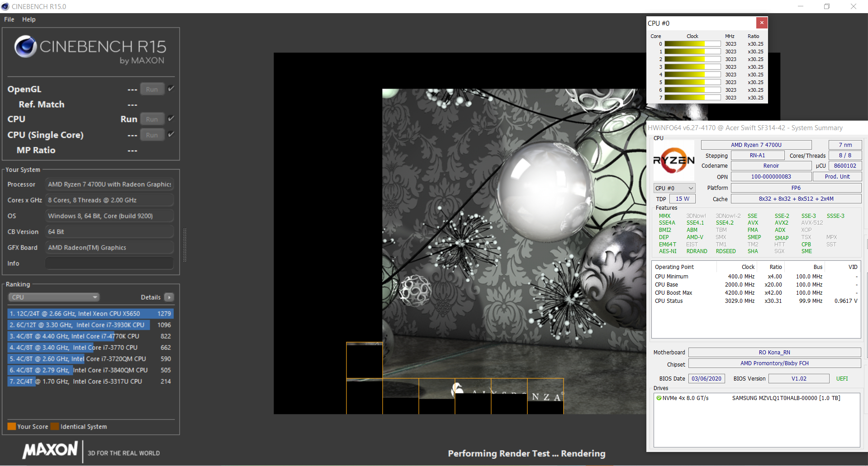Select ranking entry Intel Core i7-3770
The width and height of the screenshot is (868, 466).
pyautogui.click(x=90, y=347)
